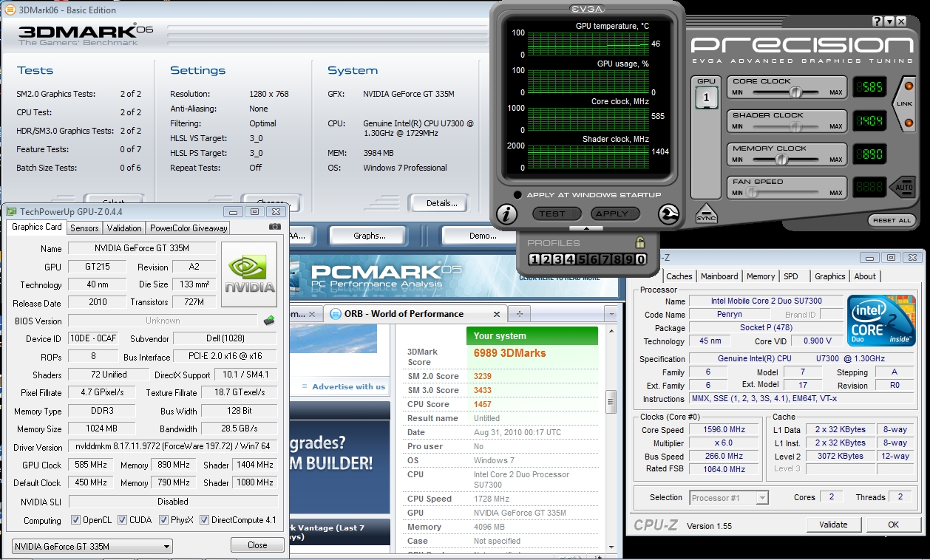Screen dimensions: 930x560
Task: Toggle the profiles lock icon
Action: [640, 242]
